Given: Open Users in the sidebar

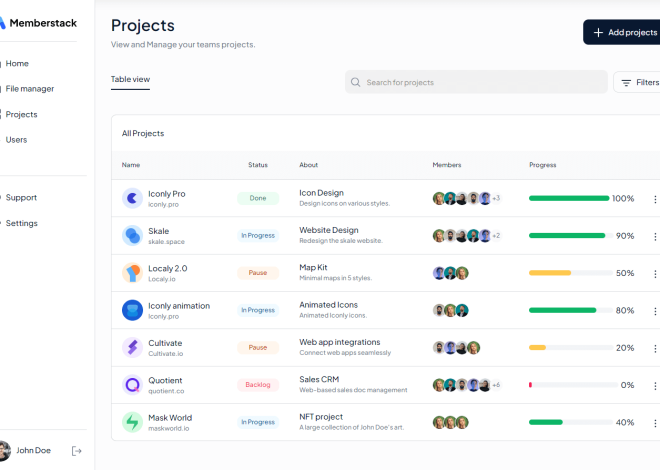Looking at the screenshot, I should coord(16,140).
